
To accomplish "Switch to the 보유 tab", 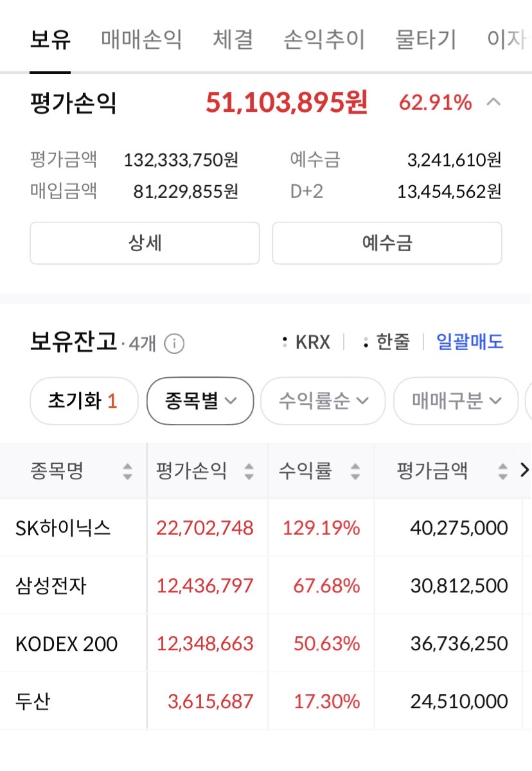I will point(50,40).
